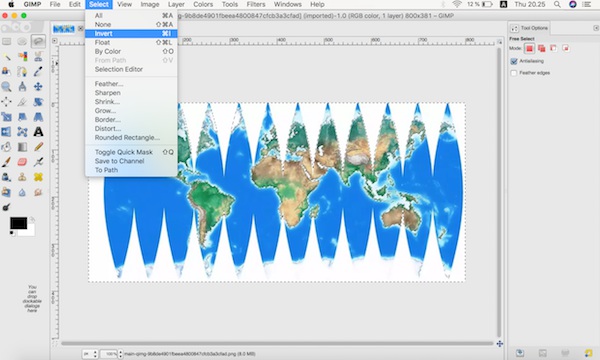600x360 pixels.
Task: Select the Pencil tool
Action: 38,147
